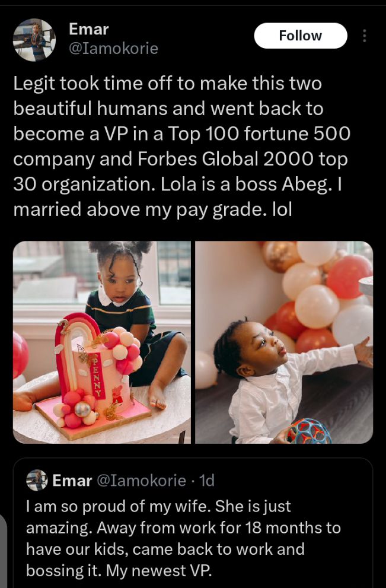Click the small avatar in quoted tweet
Image resolution: width=386 pixels, height=588 pixels.
(x=37, y=480)
